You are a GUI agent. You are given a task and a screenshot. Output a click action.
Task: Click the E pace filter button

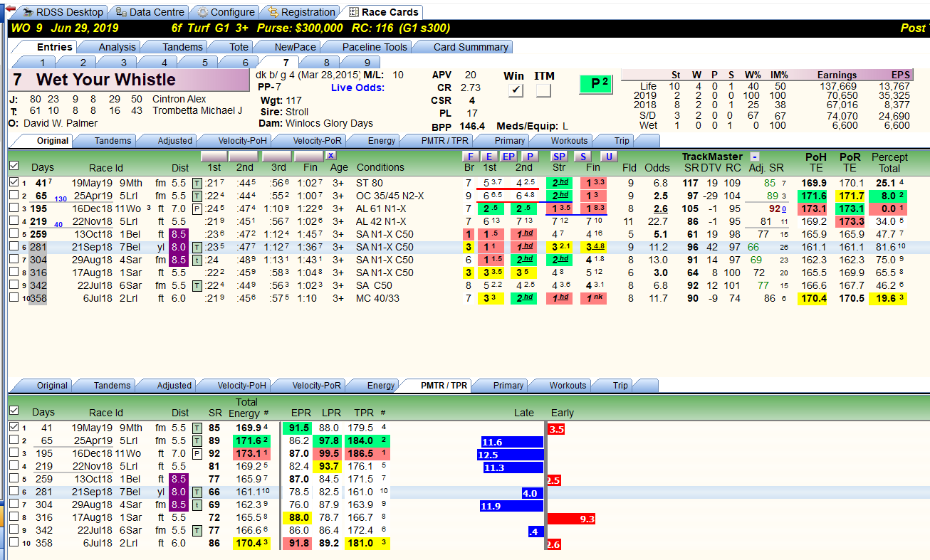click(x=488, y=157)
